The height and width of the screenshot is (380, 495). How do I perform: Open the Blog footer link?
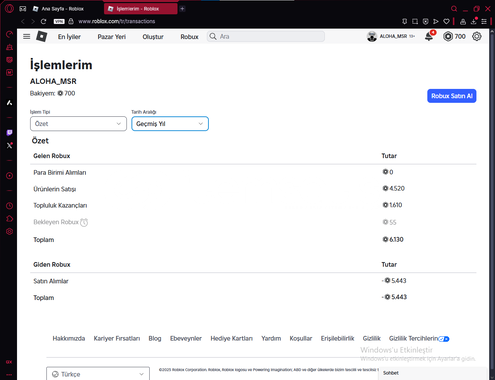pyautogui.click(x=155, y=339)
